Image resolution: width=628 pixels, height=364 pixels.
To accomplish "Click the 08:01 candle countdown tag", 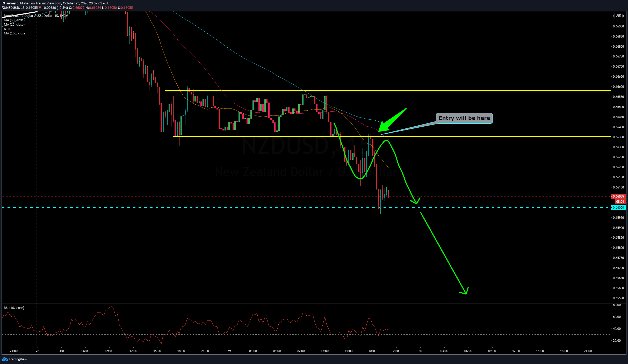I will click(x=620, y=202).
